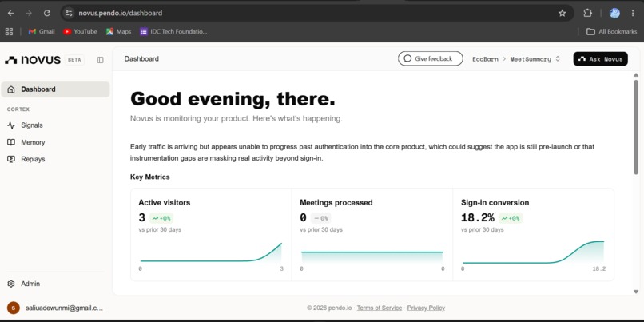Click the 18.2% sign-in conversion value

(477, 217)
